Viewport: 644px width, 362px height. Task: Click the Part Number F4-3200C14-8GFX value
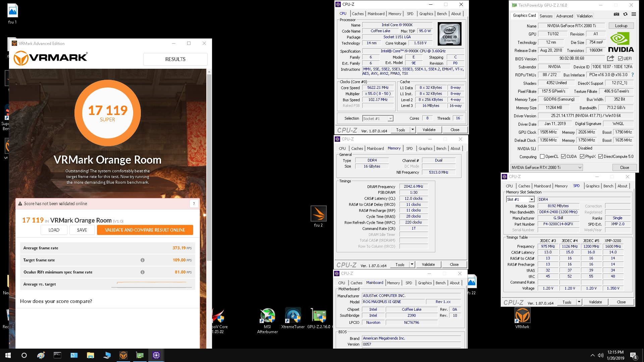point(558,224)
